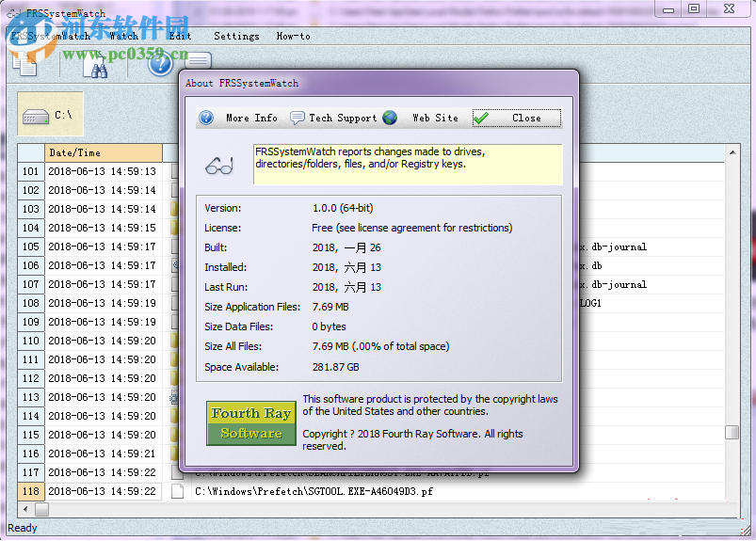Select row number 103
756x541 pixels.
(31, 209)
